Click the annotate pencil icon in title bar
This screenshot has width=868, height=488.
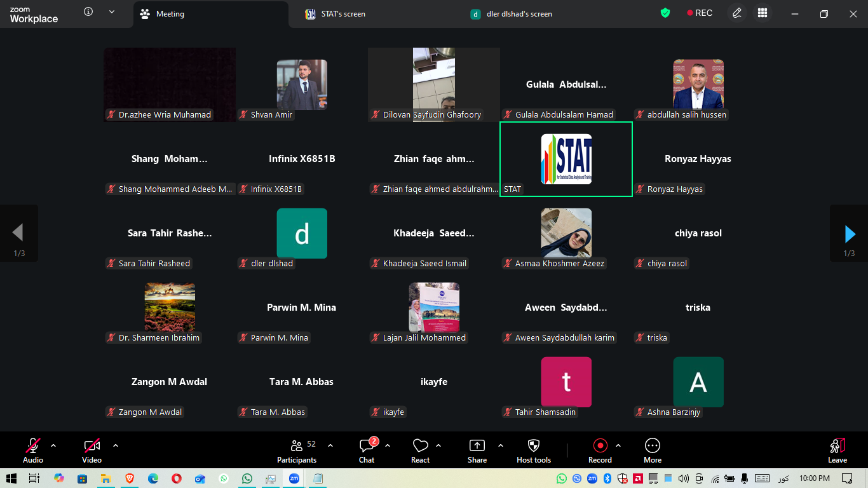pyautogui.click(x=736, y=13)
